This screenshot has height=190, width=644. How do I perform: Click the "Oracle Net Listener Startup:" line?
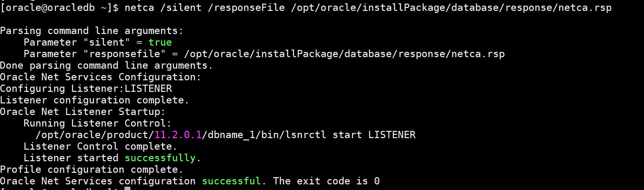83,112
